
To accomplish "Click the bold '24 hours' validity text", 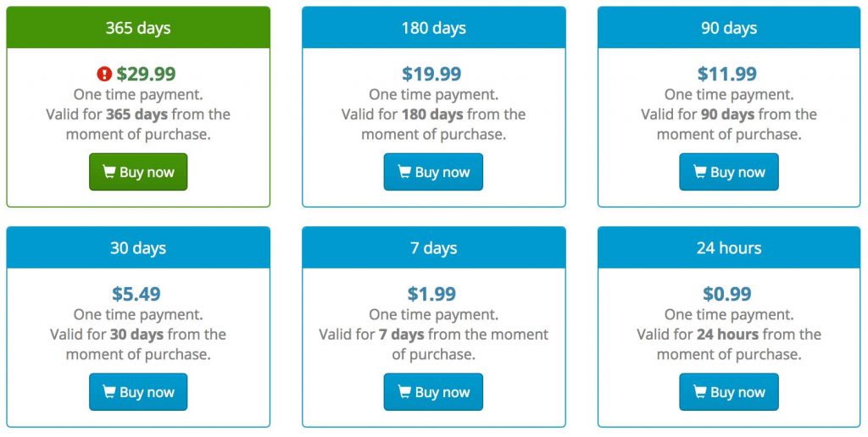I will pos(727,335).
